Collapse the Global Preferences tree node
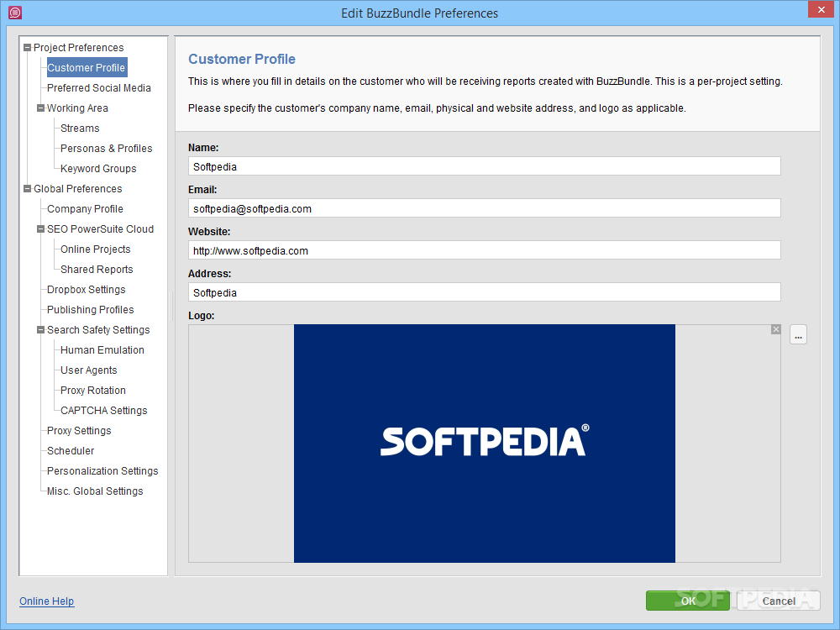Viewport: 840px width, 630px height. point(28,188)
